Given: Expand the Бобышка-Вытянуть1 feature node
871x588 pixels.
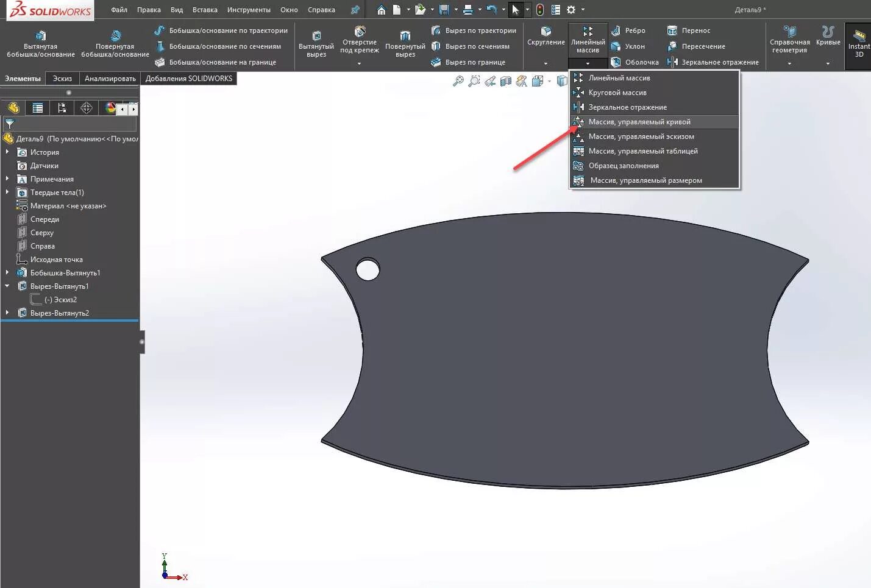Looking at the screenshot, I should 7,272.
